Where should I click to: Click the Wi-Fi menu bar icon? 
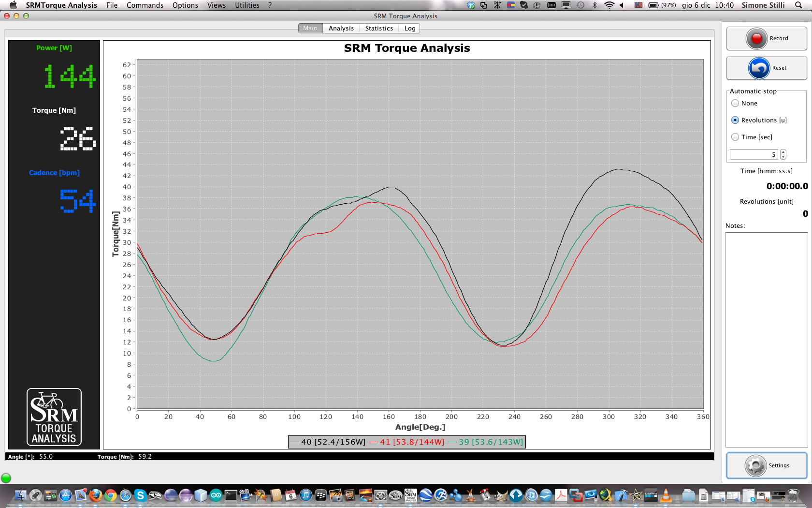tap(609, 5)
